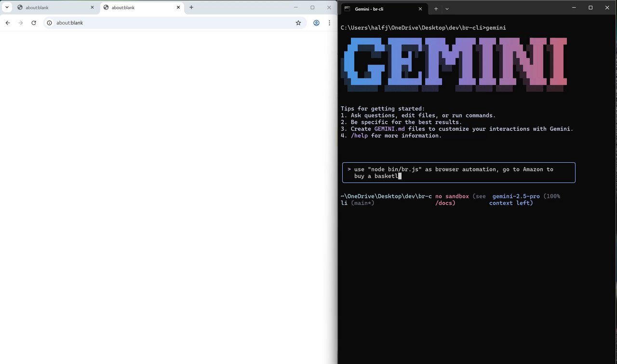The image size is (617, 364).
Task: Open Chrome tab search dropdown arrow
Action: 7,7
